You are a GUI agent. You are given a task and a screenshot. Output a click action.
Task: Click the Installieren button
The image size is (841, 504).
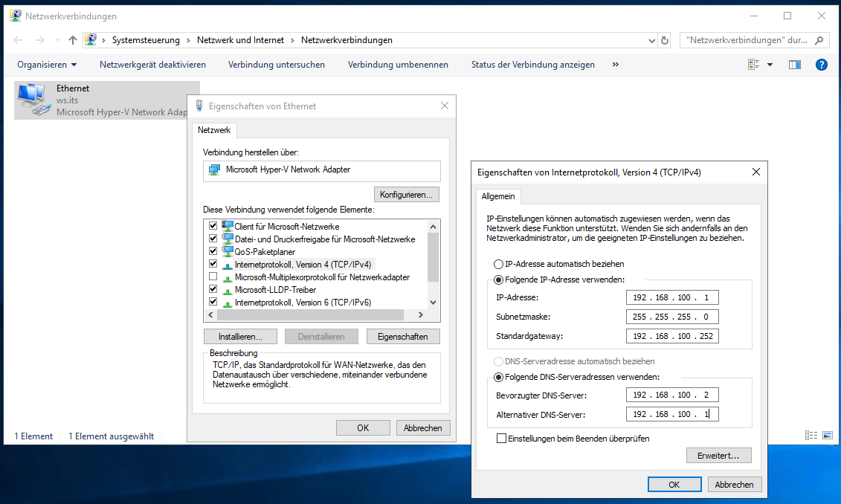(x=240, y=337)
